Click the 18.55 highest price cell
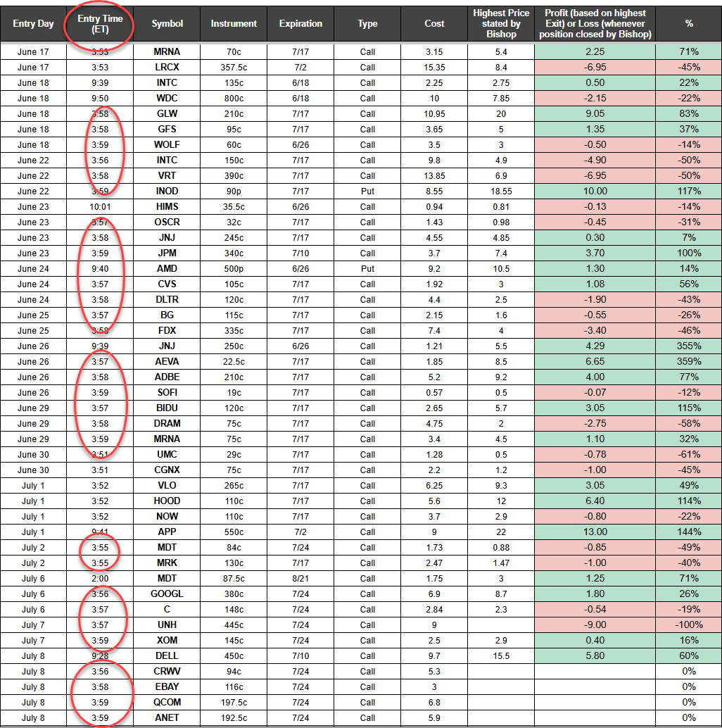 pyautogui.click(x=501, y=192)
